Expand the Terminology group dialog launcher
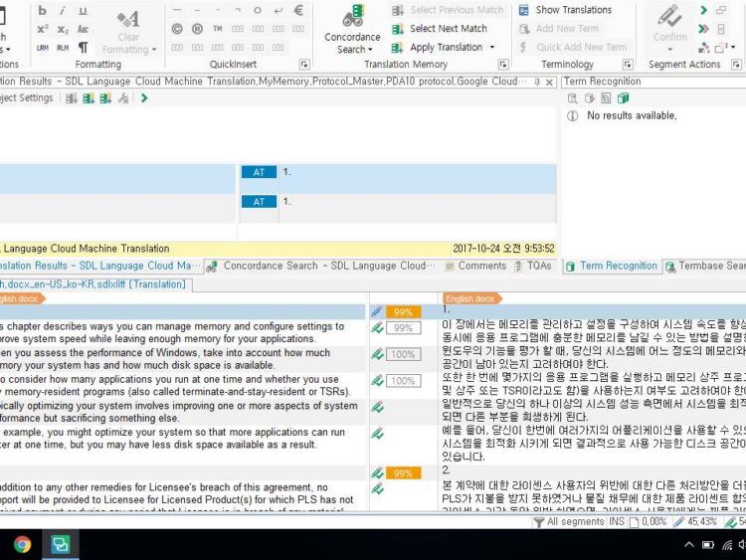Image resolution: width=746 pixels, height=560 pixels. pyautogui.click(x=628, y=65)
